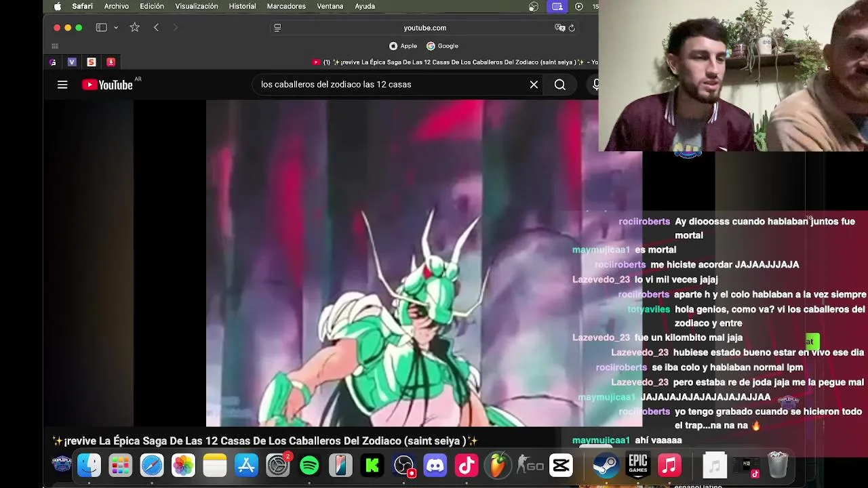The image size is (868, 488).
Task: Open the Apple favorite bookmark
Action: click(x=403, y=46)
